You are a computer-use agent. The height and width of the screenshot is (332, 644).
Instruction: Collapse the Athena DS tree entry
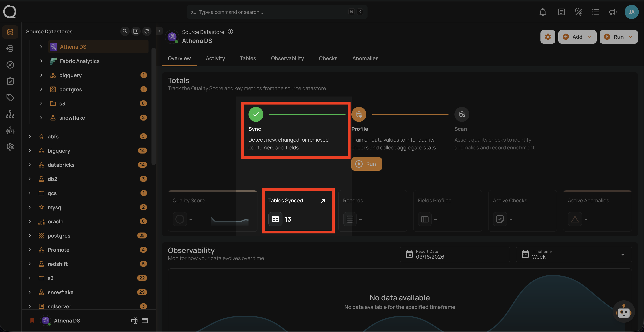coord(41,46)
